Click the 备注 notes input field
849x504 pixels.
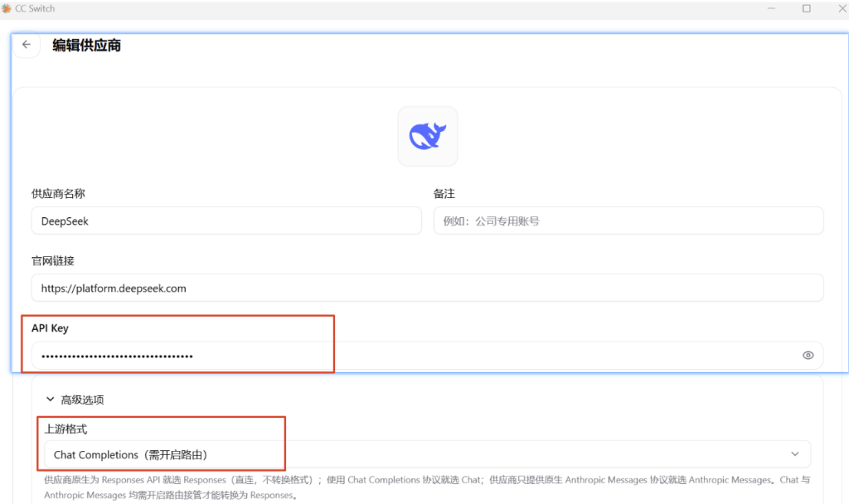[x=628, y=220]
